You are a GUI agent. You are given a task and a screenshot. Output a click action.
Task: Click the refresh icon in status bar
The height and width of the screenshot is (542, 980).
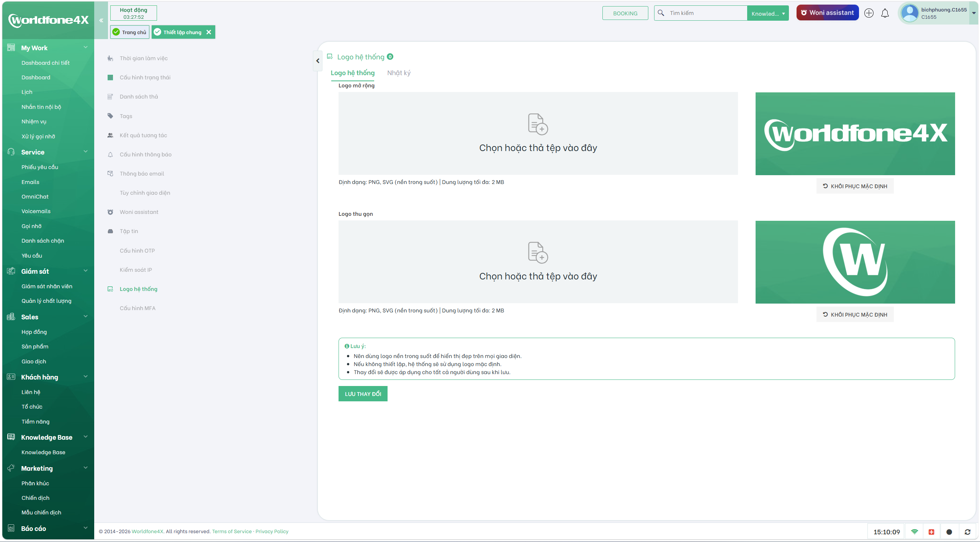(x=967, y=532)
